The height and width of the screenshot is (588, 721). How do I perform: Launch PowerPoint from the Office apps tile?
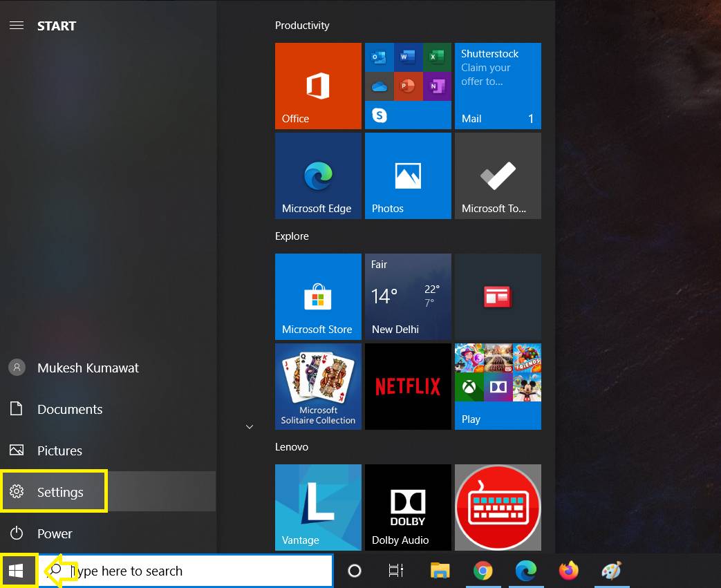coord(409,86)
